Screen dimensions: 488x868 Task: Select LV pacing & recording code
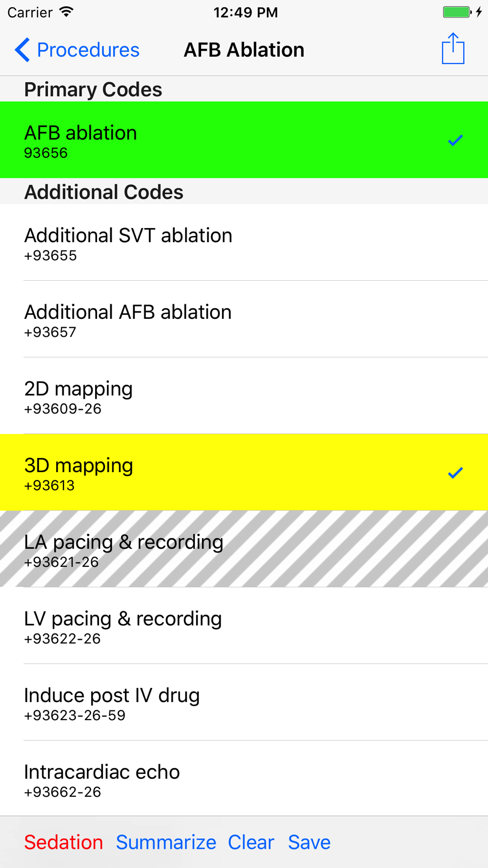(244, 626)
